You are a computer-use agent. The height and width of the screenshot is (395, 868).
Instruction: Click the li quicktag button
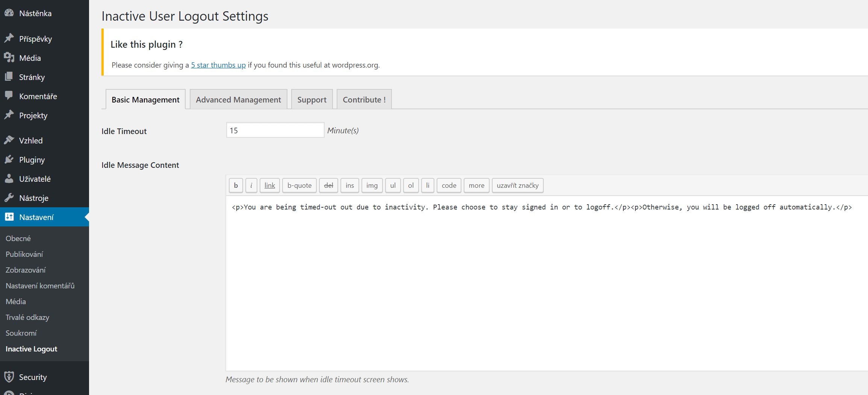[428, 185]
